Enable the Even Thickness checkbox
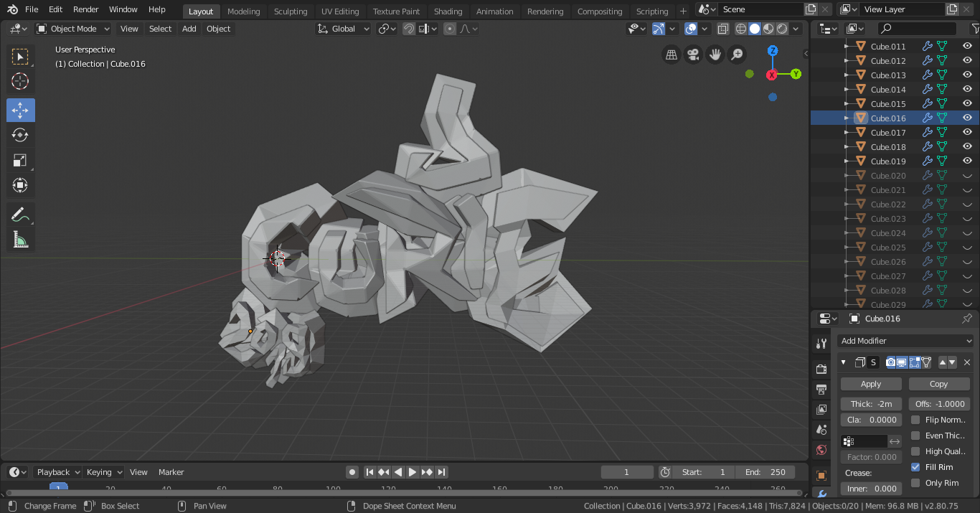The height and width of the screenshot is (513, 980). pos(915,436)
